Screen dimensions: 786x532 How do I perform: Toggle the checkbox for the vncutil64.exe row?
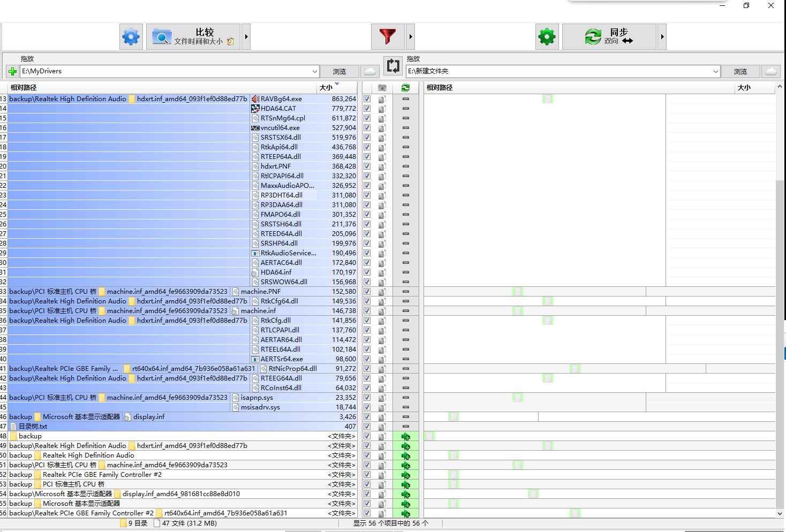[x=367, y=128]
